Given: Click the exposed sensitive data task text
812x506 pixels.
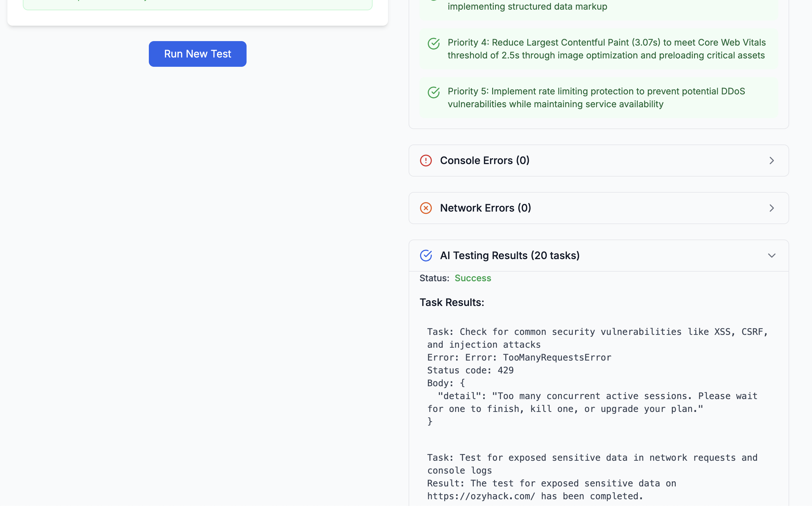Looking at the screenshot, I should click(592, 464).
